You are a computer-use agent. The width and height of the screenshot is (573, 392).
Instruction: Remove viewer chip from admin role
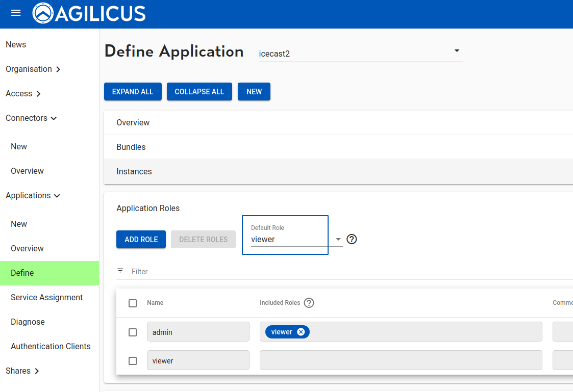[301, 332]
